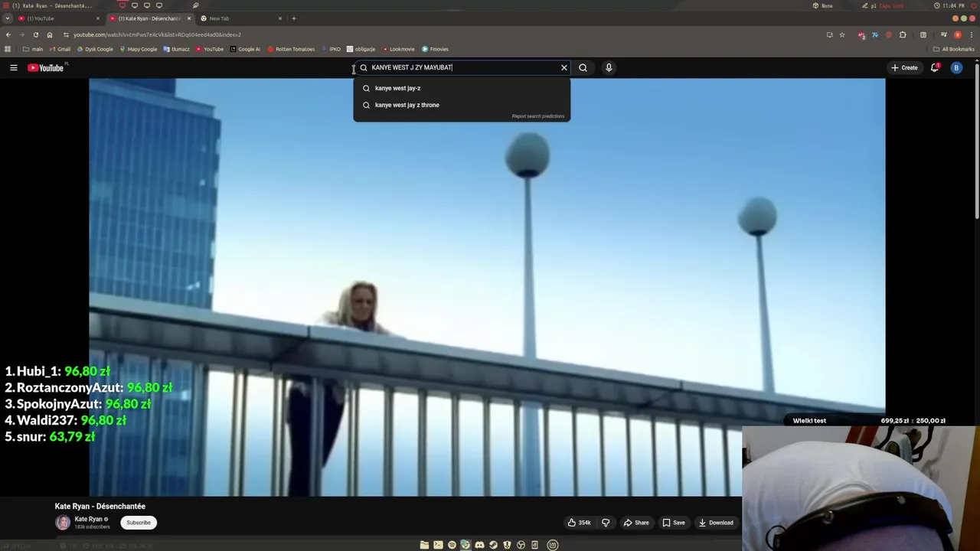Open Discord from the taskbar
The width and height of the screenshot is (980, 551).
(x=479, y=545)
